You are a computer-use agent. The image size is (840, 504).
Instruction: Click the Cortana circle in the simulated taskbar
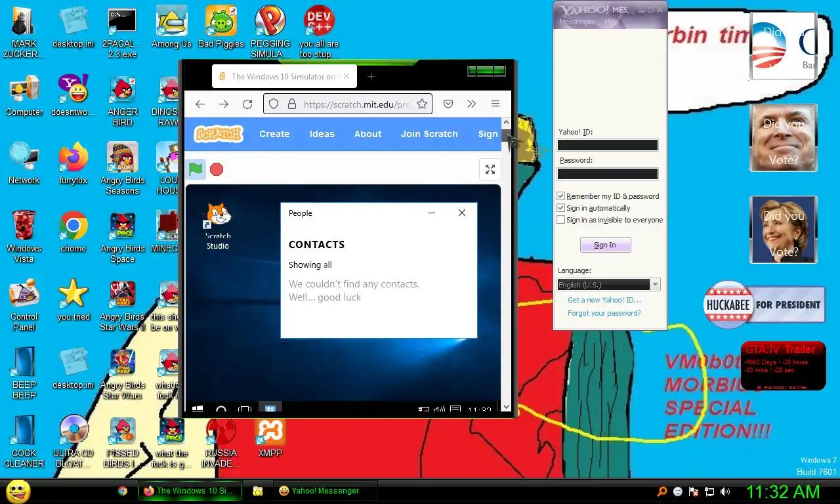(x=221, y=409)
